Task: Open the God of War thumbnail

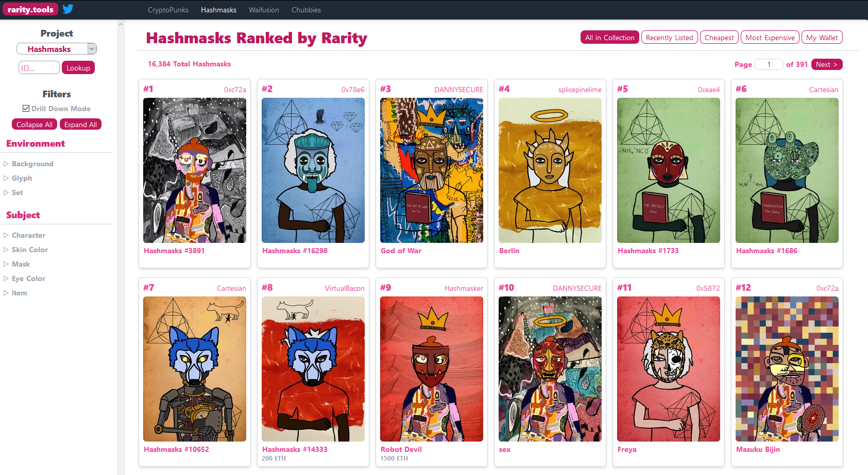Action: pyautogui.click(x=432, y=170)
